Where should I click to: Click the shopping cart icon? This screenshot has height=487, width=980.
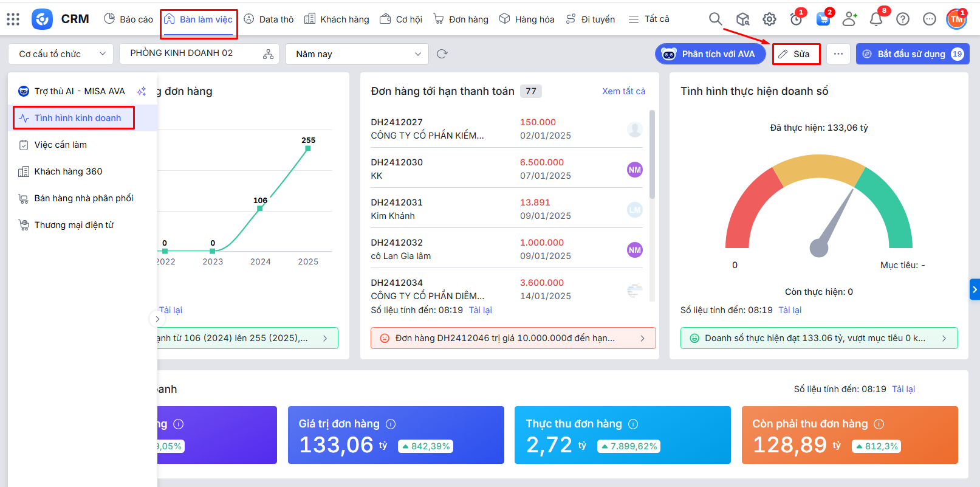[x=823, y=19]
